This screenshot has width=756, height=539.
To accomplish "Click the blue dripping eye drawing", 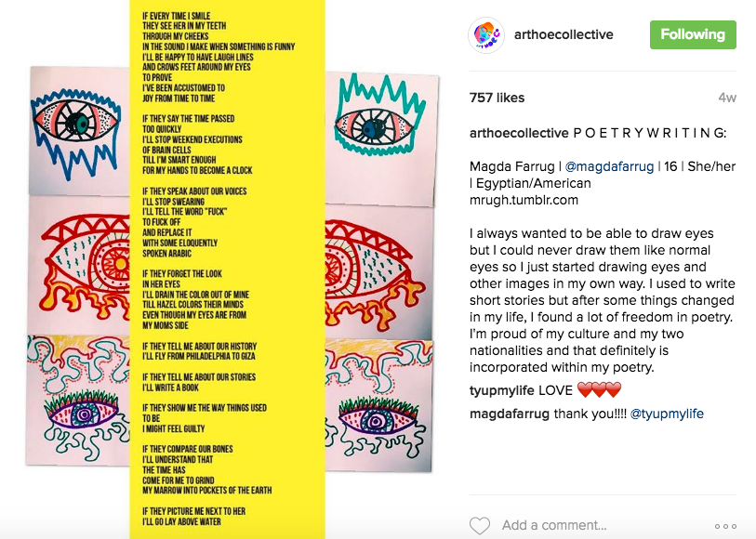I will (x=75, y=130).
